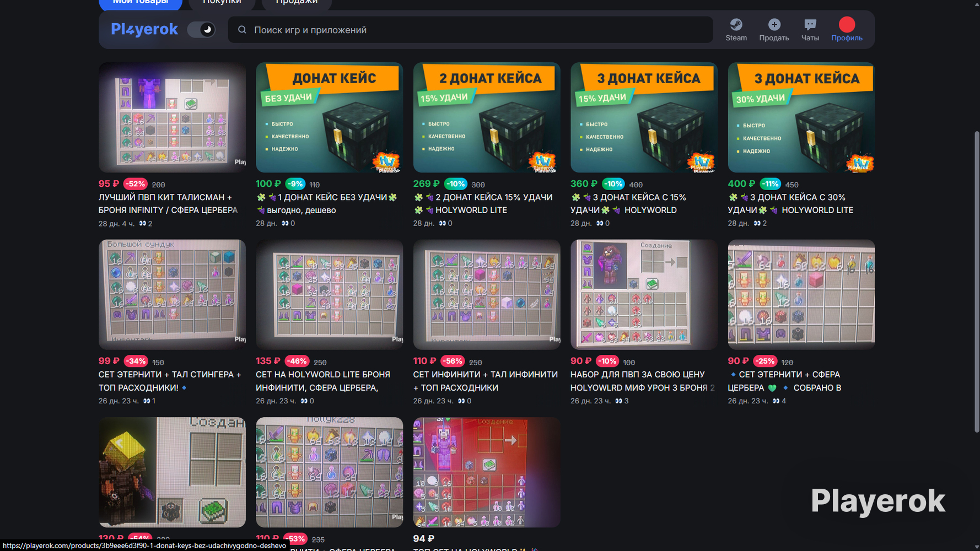The height and width of the screenshot is (551, 980).
Task: Open the red-tinted 94 ₽ listing image
Action: (x=487, y=472)
